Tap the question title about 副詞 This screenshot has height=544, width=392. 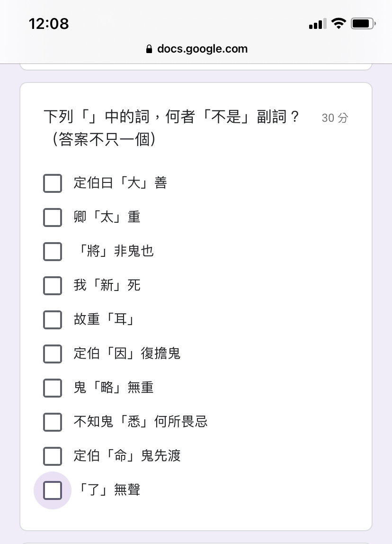[171, 127]
